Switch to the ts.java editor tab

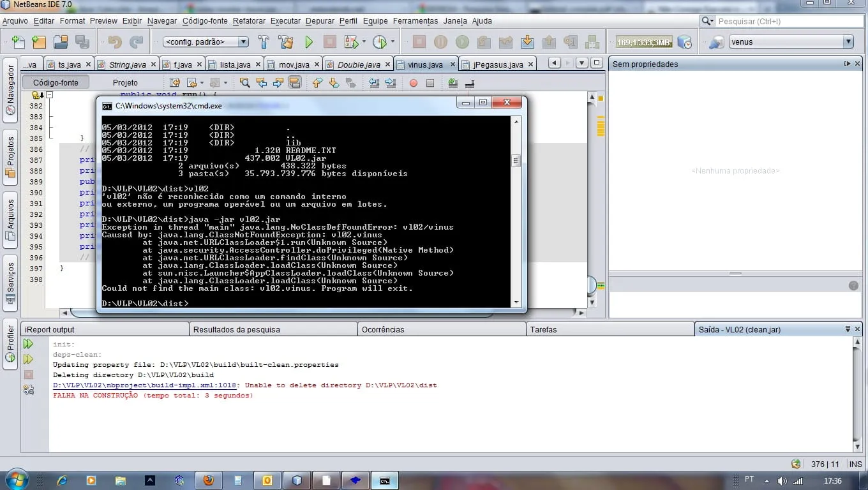point(69,64)
